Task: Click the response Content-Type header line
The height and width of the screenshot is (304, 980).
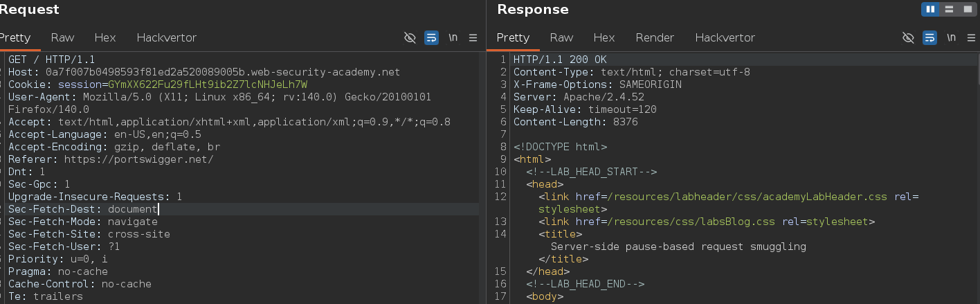Action: coord(632,72)
